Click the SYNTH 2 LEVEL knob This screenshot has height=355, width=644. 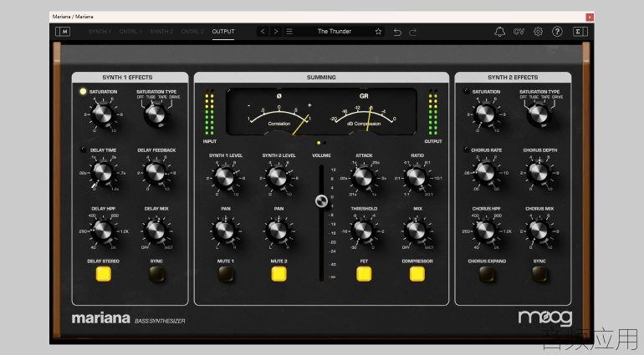[x=279, y=178]
